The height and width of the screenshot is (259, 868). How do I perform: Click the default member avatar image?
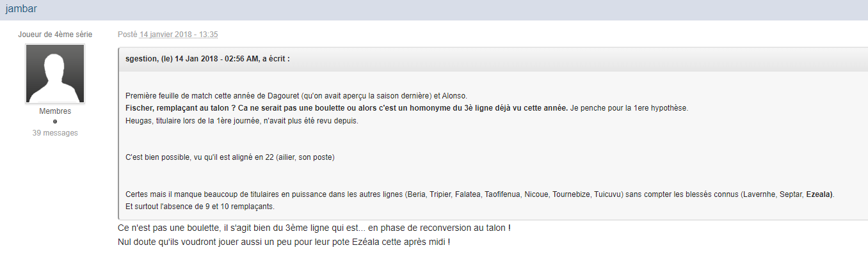(x=55, y=74)
